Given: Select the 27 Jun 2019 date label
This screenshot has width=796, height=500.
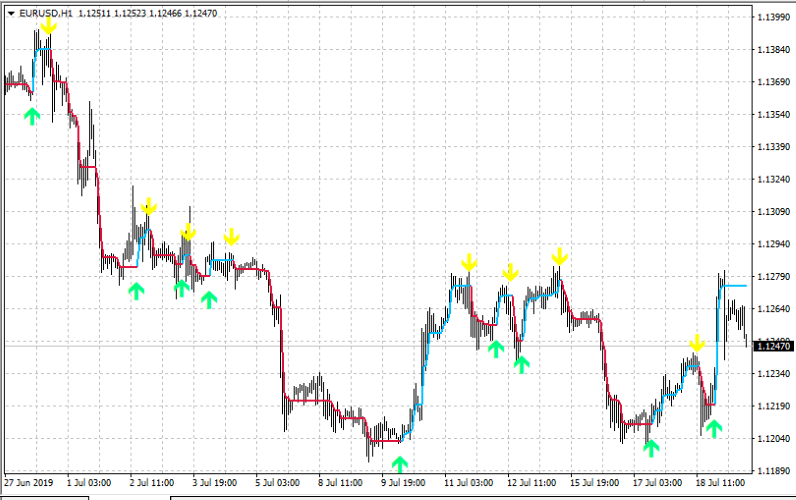Looking at the screenshot, I should point(28,483).
